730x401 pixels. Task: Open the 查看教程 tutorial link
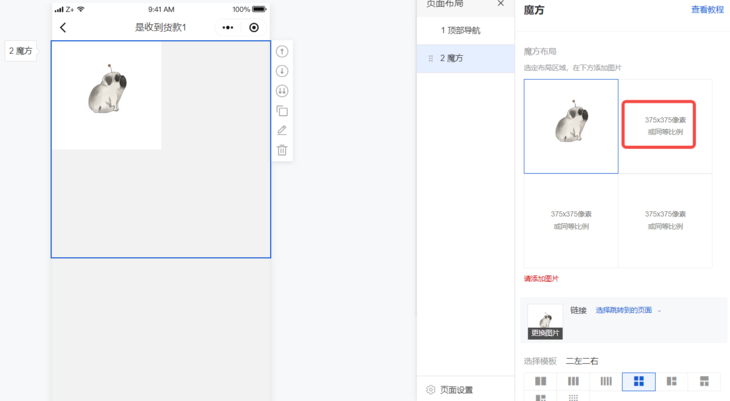(x=707, y=10)
